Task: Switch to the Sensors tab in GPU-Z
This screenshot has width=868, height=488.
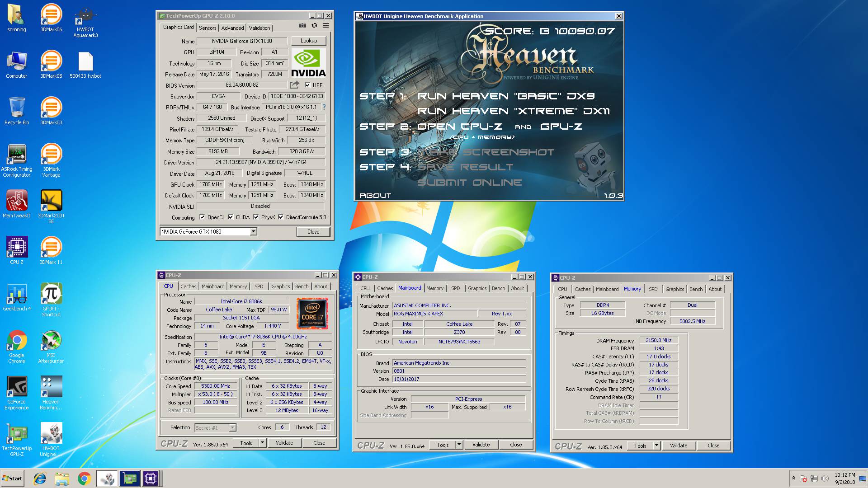Action: pyautogui.click(x=208, y=28)
